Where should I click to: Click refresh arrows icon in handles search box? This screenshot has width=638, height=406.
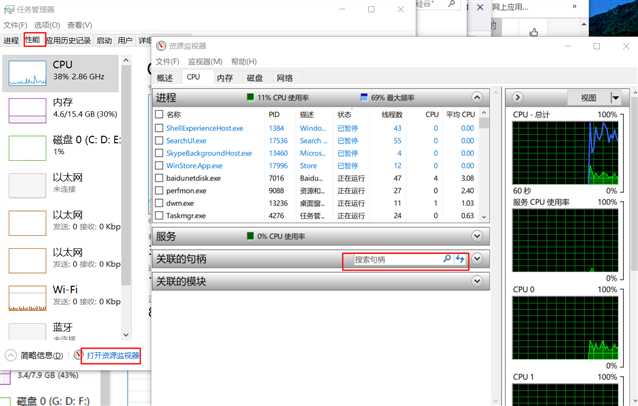(460, 259)
